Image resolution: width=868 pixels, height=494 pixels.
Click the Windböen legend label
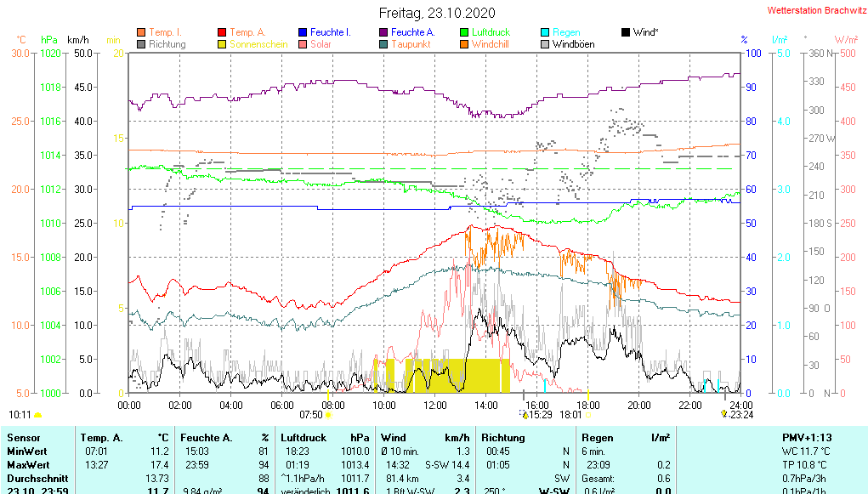click(573, 44)
